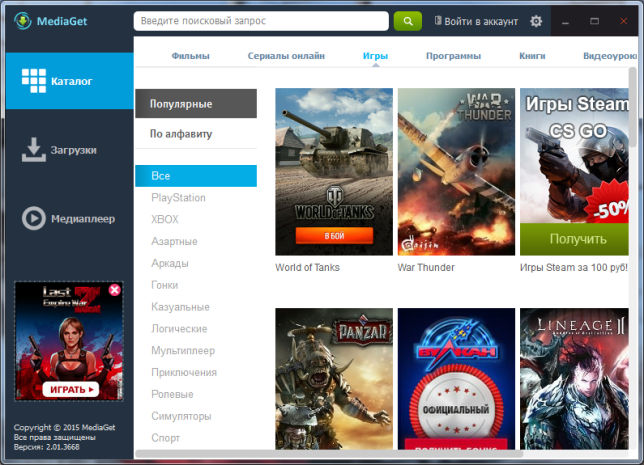Select the Гонки category
The height and width of the screenshot is (465, 644).
point(164,285)
